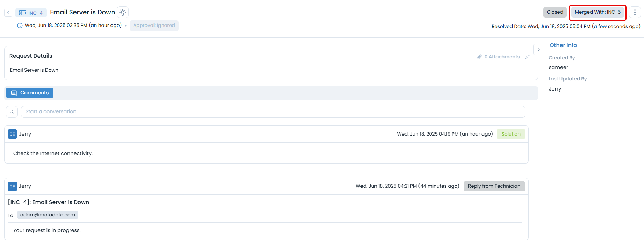Viewport: 644px width, 246px height.
Task: Click the Approval: Ignored badge
Action: coord(154,26)
